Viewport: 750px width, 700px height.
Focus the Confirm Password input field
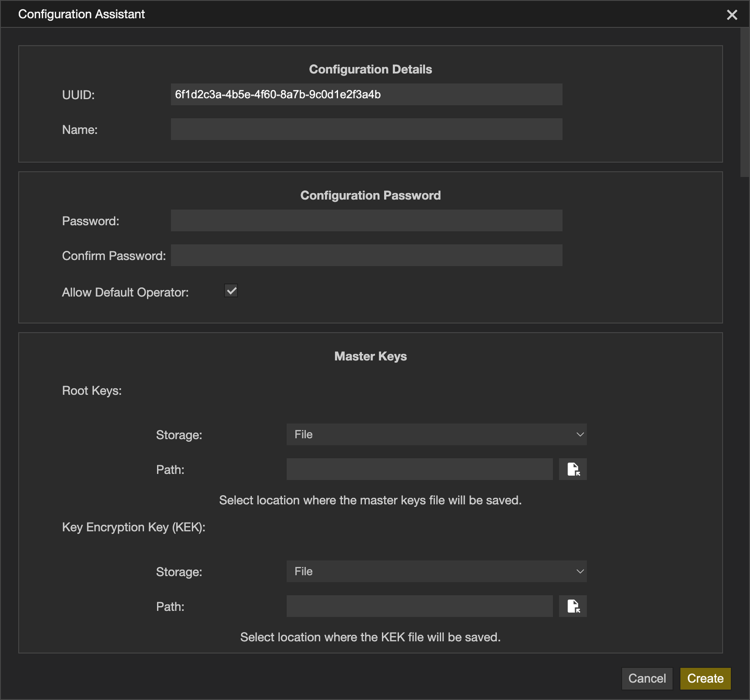click(x=366, y=255)
